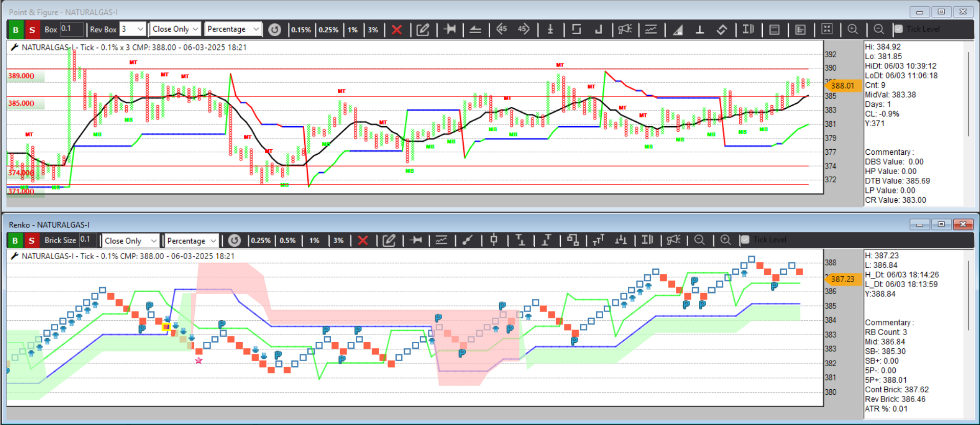Open the Close Only dropdown in Renko
Viewport: 980px width, 425px height.
tap(130, 241)
